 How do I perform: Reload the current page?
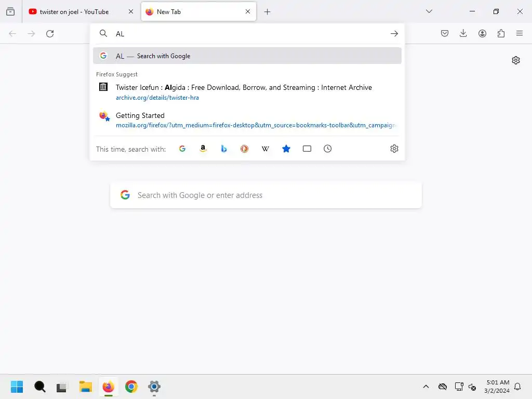point(50,34)
